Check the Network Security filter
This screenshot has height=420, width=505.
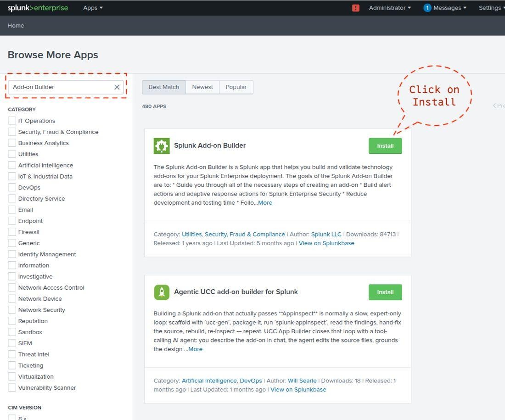click(x=12, y=309)
